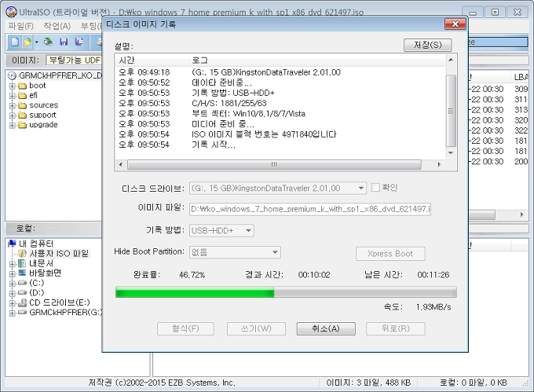Click the 내 컴퓨터 computer icon
534x392 pixels.
pyautogui.click(x=13, y=244)
